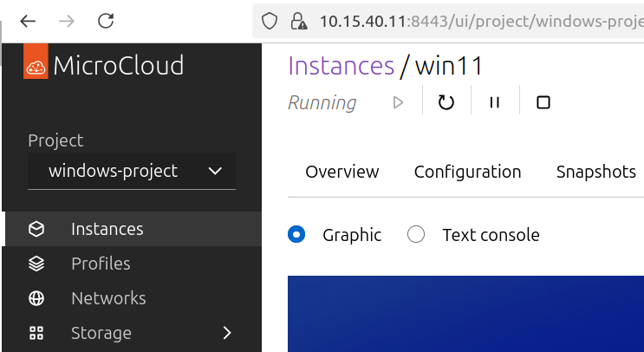Select the Text console radio button

click(416, 235)
